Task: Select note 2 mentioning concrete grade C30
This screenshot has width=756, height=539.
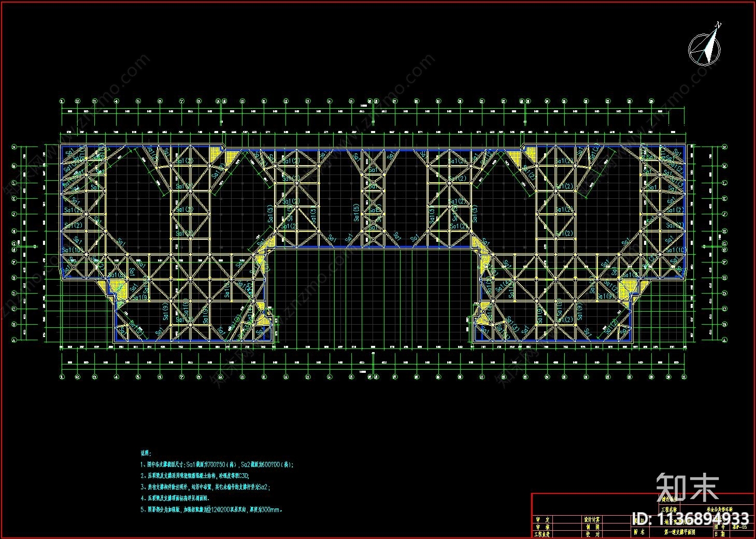Action: pyautogui.click(x=195, y=475)
